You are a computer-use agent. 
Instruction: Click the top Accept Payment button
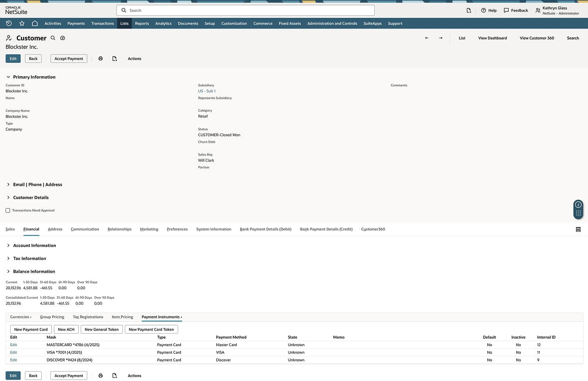[69, 58]
